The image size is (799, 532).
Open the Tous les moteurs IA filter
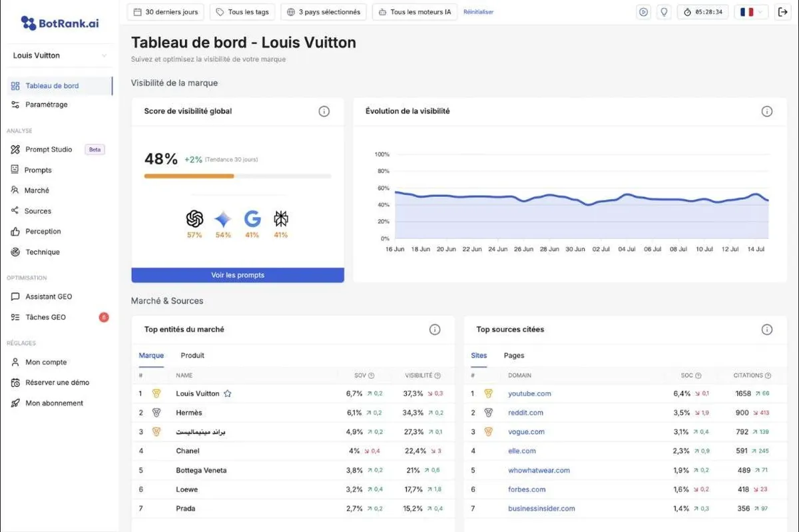[x=415, y=12]
